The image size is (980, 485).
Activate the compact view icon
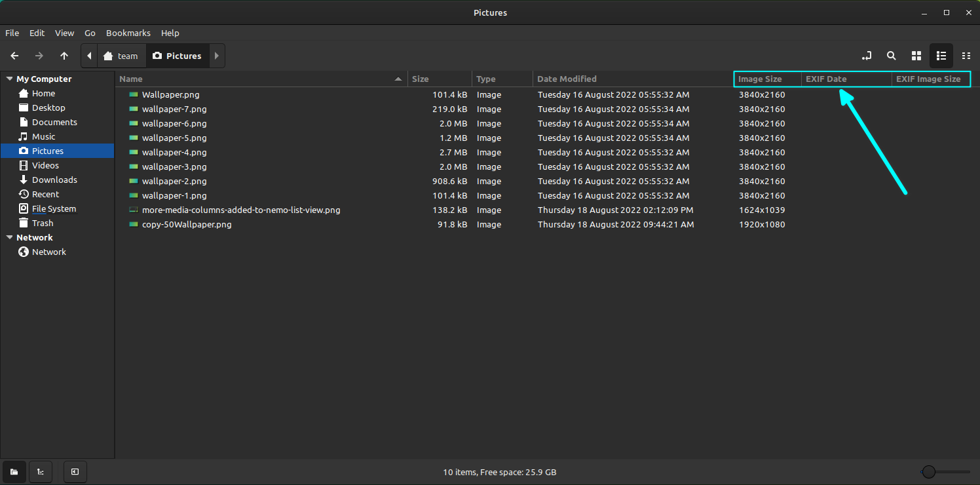pos(967,56)
